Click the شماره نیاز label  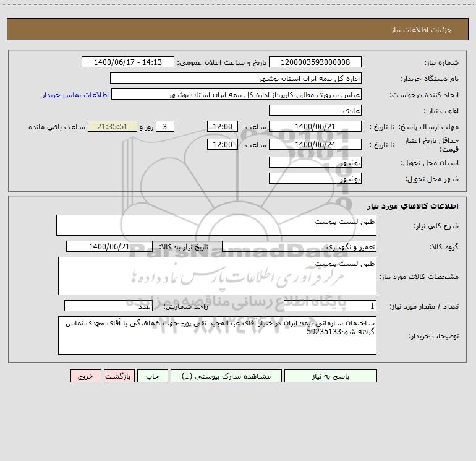click(441, 62)
